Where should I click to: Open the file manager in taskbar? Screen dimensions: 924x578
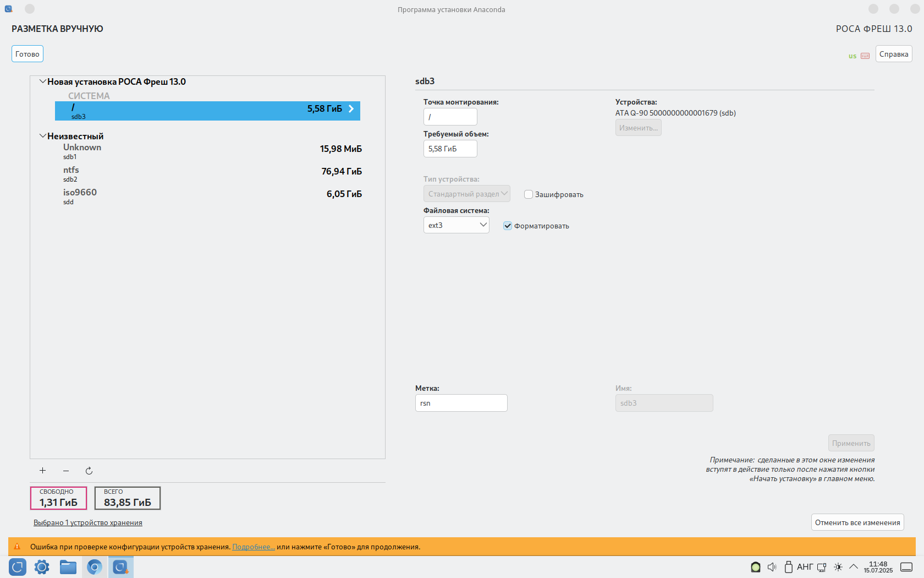68,567
